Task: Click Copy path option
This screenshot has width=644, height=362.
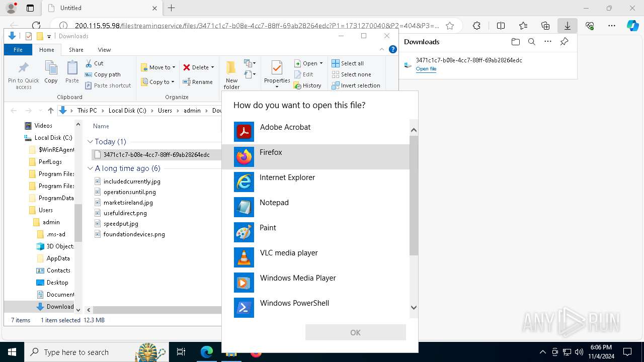Action: point(103,74)
